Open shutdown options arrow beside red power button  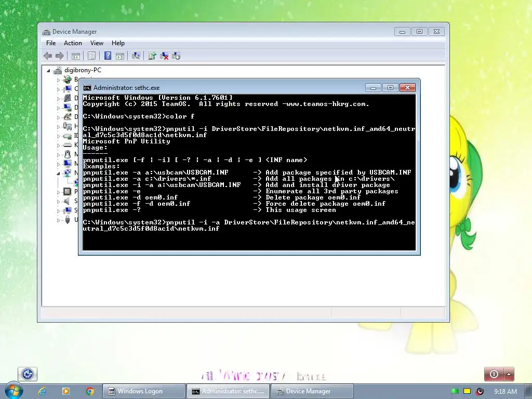pyautogui.click(x=509, y=374)
